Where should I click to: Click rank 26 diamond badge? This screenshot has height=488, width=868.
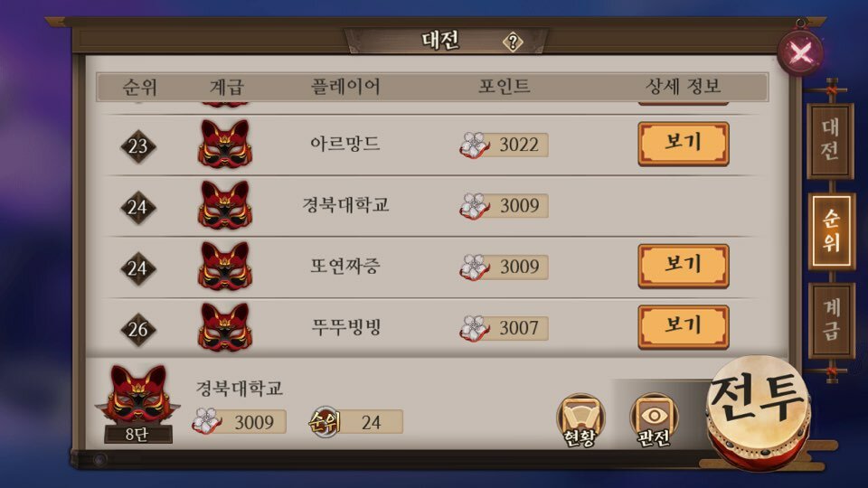[137, 329]
